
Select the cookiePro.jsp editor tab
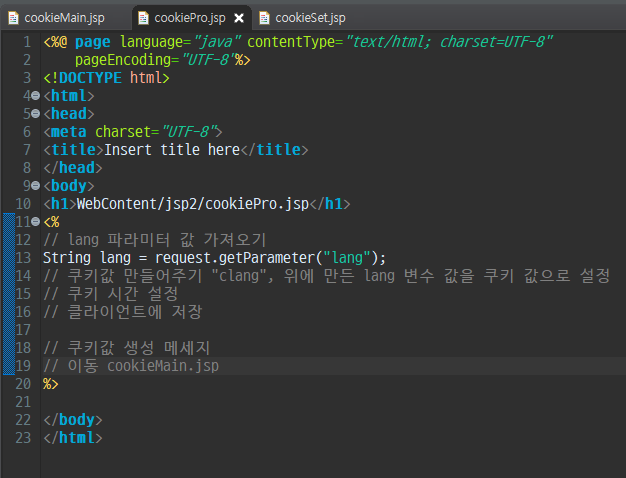click(190, 18)
